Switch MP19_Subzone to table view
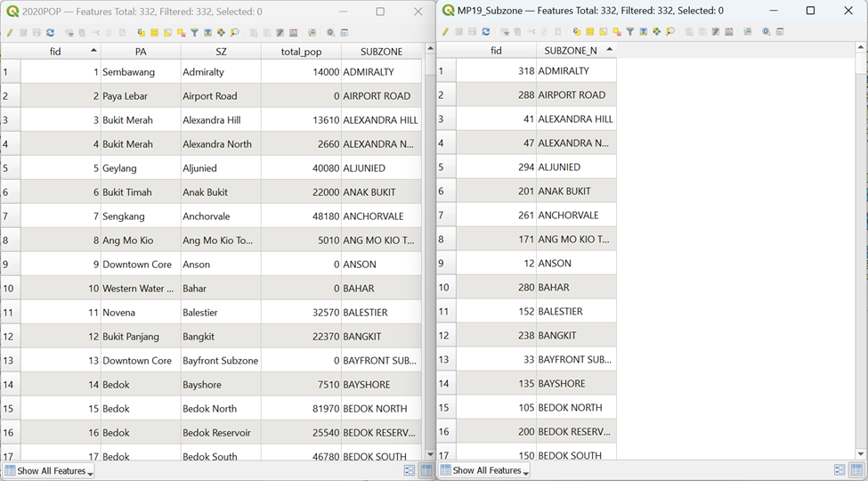868x481 pixels. pyautogui.click(x=856, y=470)
